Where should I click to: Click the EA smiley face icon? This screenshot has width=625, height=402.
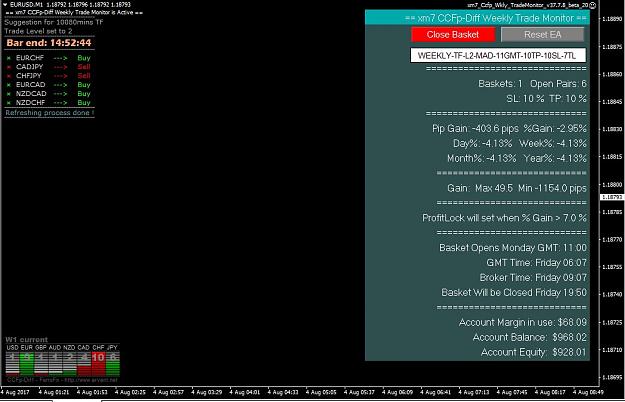593,5
